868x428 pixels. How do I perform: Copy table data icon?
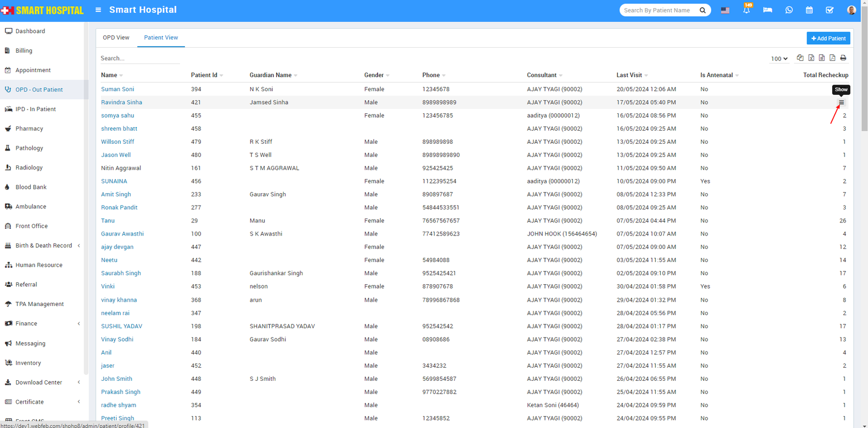[800, 58]
